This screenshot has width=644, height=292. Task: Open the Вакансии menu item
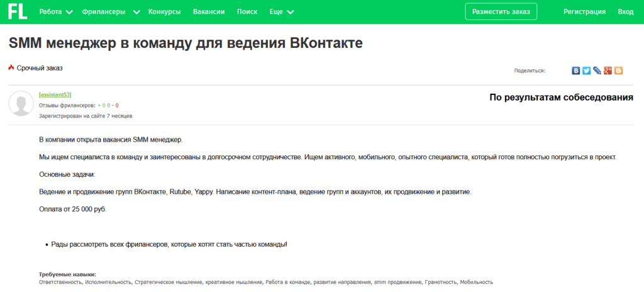coord(209,12)
